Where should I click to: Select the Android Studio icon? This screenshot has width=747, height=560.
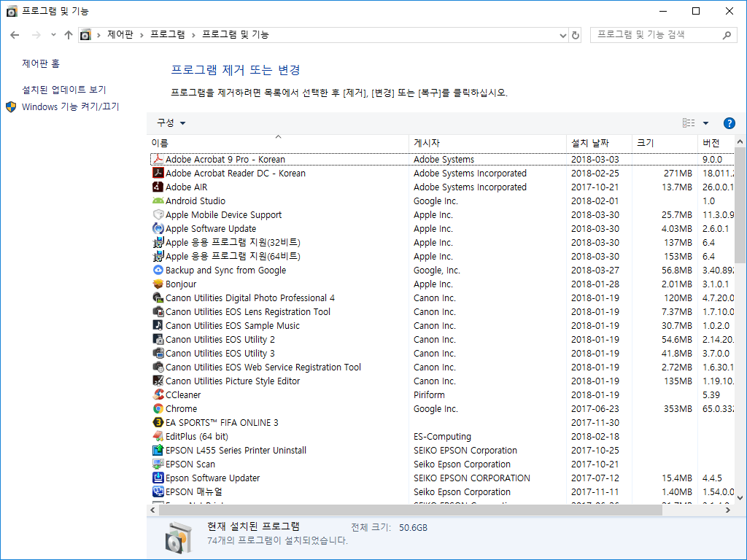click(158, 201)
